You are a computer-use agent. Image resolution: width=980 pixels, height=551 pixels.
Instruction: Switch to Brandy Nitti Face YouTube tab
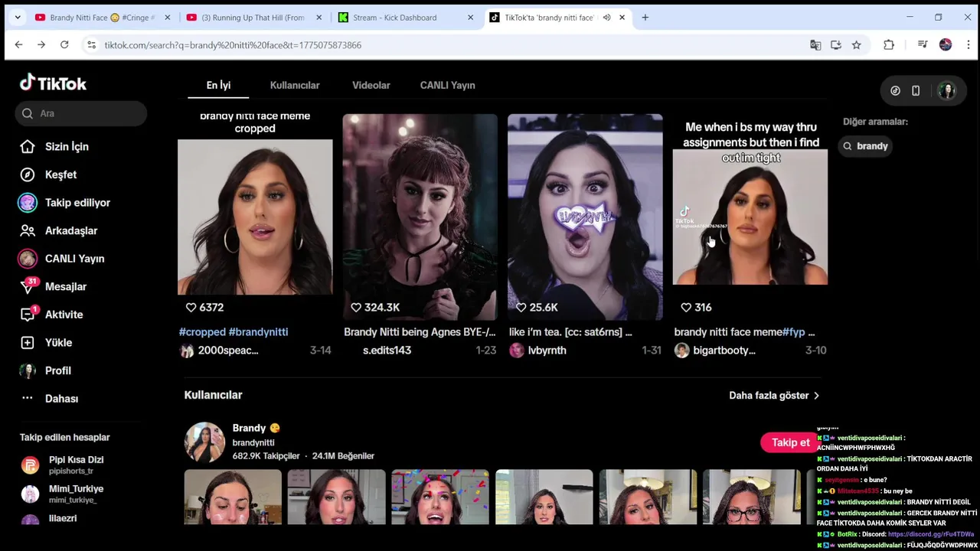pos(102,18)
